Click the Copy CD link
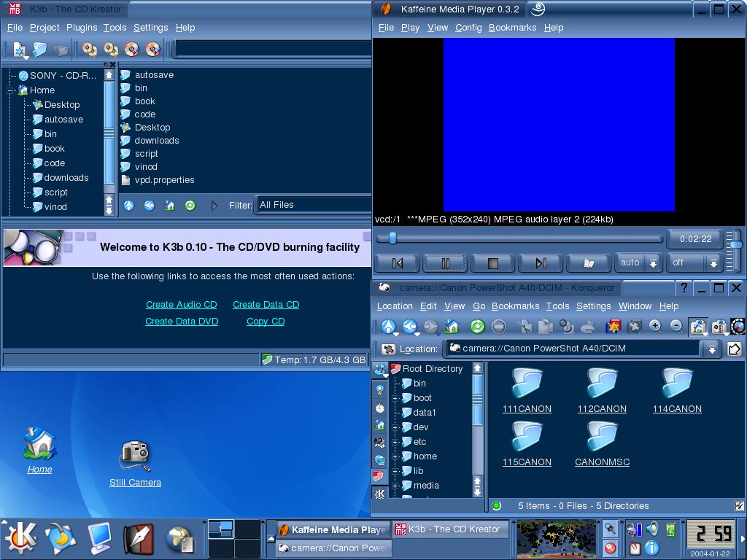The width and height of the screenshot is (747, 560). coord(266,322)
